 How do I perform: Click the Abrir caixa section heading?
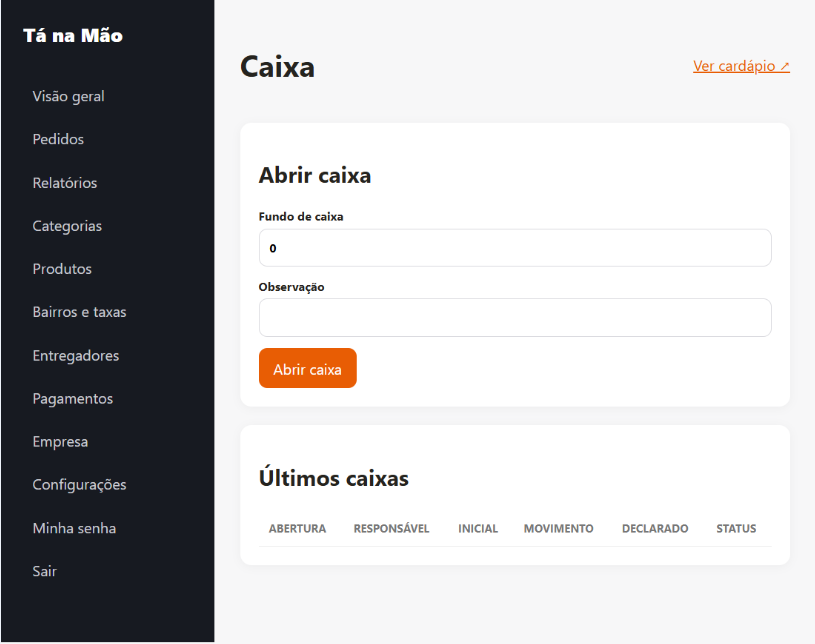pos(315,176)
